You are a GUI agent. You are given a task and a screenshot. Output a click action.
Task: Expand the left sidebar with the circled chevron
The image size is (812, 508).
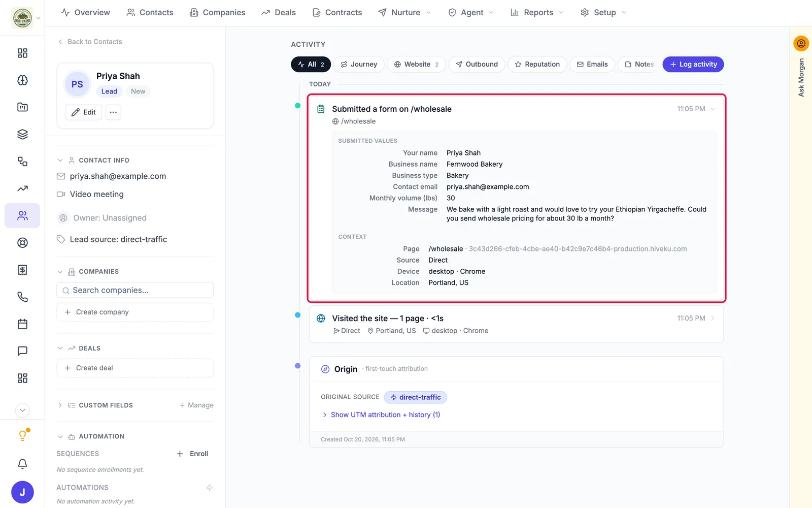22,410
